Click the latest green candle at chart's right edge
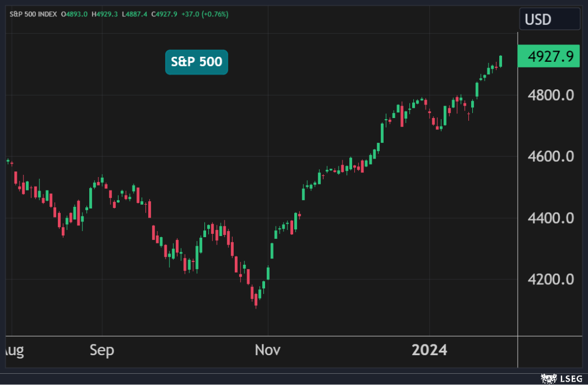 pyautogui.click(x=500, y=61)
